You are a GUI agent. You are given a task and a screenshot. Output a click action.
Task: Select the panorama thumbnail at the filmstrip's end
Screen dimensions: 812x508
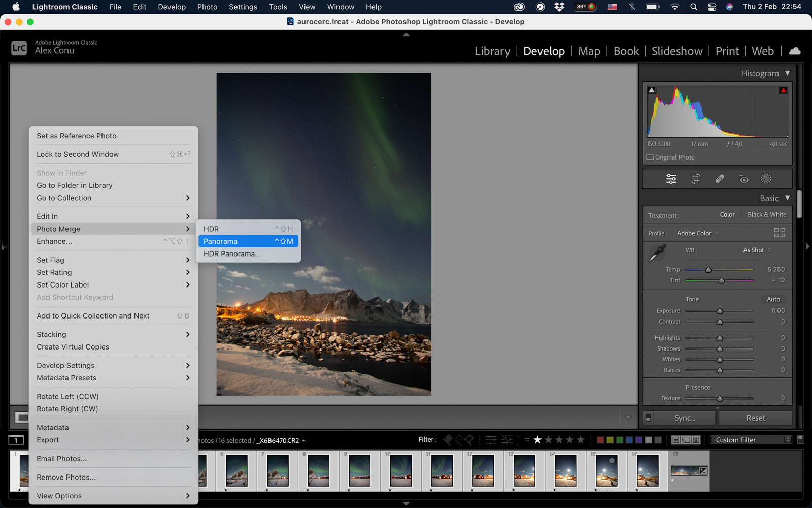coord(689,471)
